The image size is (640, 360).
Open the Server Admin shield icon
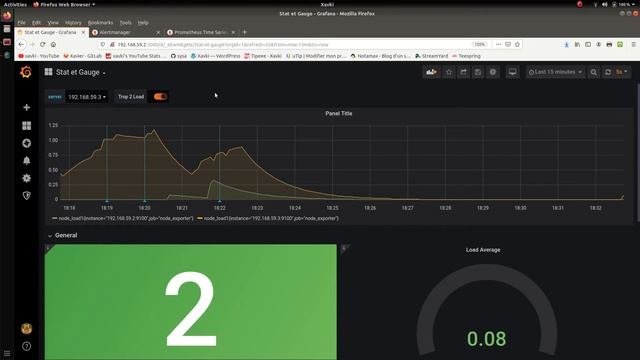coord(27,196)
